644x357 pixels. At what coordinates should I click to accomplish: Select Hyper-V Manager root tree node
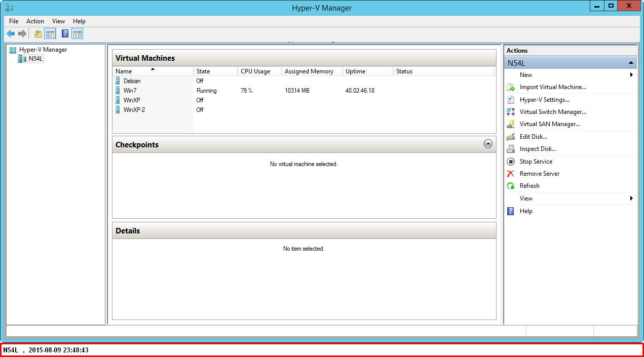tap(43, 50)
